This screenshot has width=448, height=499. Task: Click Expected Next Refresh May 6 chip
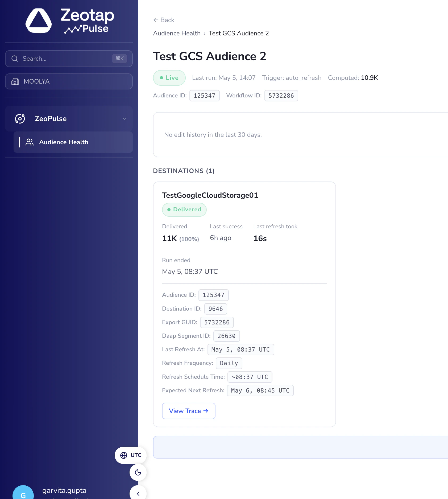pyautogui.click(x=260, y=391)
